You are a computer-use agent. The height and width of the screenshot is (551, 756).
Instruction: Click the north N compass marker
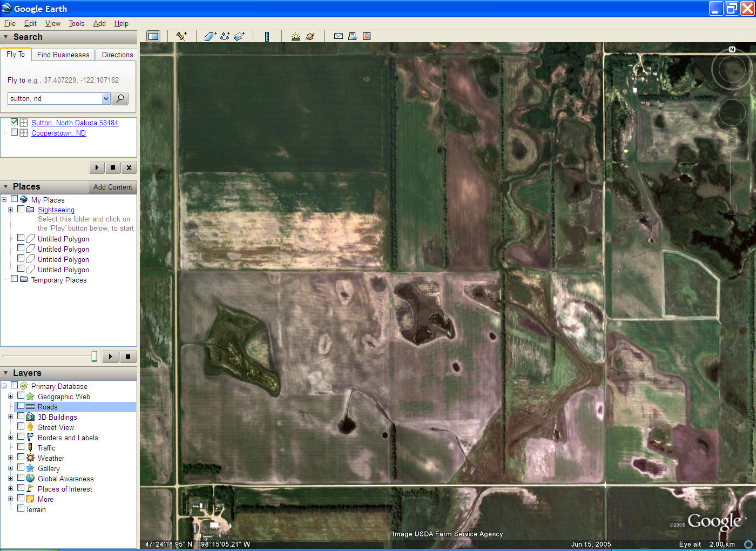point(732,49)
